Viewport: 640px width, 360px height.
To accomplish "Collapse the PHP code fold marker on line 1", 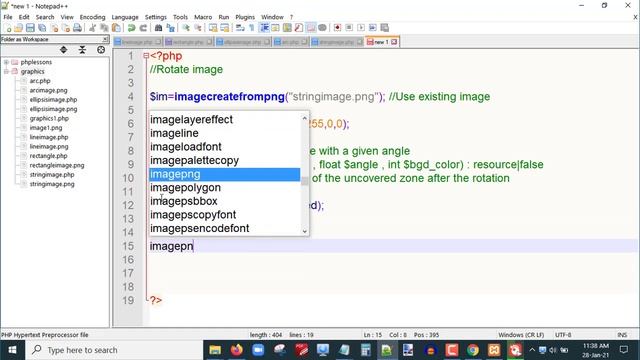I will pyautogui.click(x=146, y=56).
